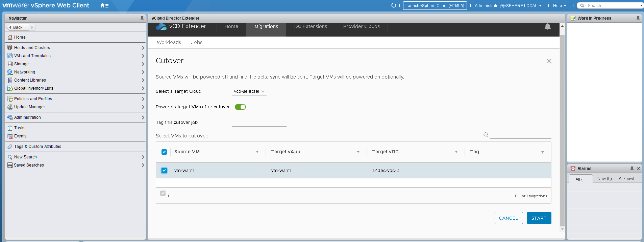Click the Navigator forward arrow button
The width and height of the screenshot is (644, 242).
click(x=32, y=27)
